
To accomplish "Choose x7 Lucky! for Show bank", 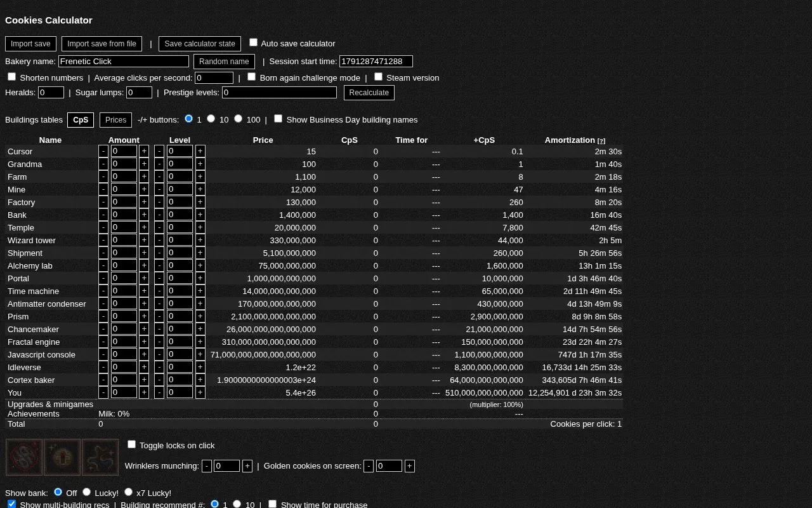I will (x=128, y=492).
